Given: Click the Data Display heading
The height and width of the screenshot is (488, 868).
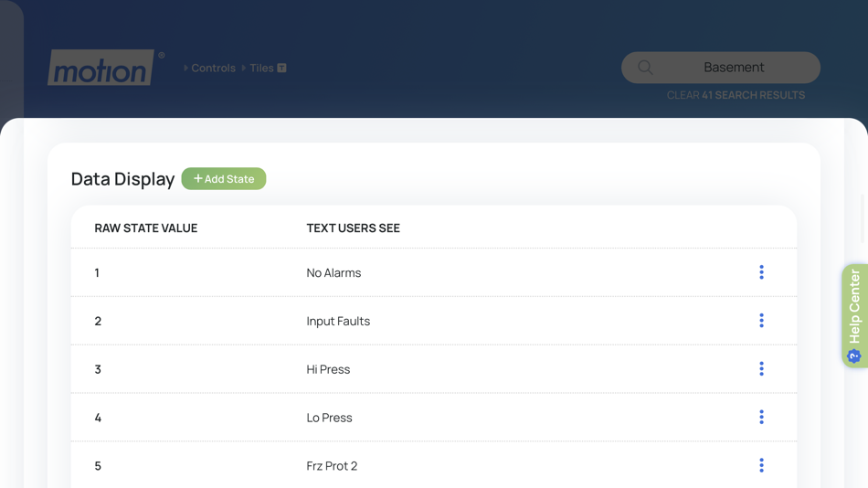Looking at the screenshot, I should 123,179.
